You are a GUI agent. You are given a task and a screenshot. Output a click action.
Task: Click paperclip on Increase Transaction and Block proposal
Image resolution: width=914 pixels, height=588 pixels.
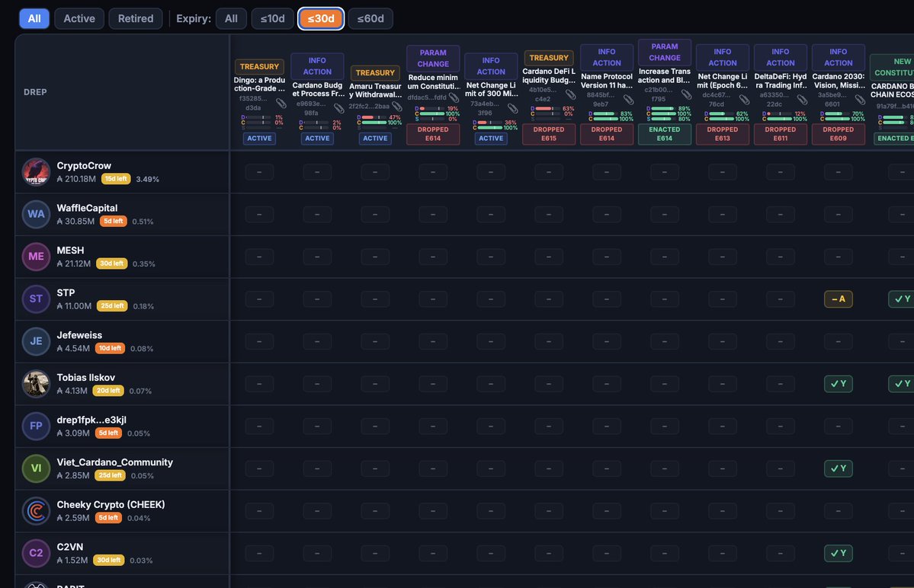686,94
